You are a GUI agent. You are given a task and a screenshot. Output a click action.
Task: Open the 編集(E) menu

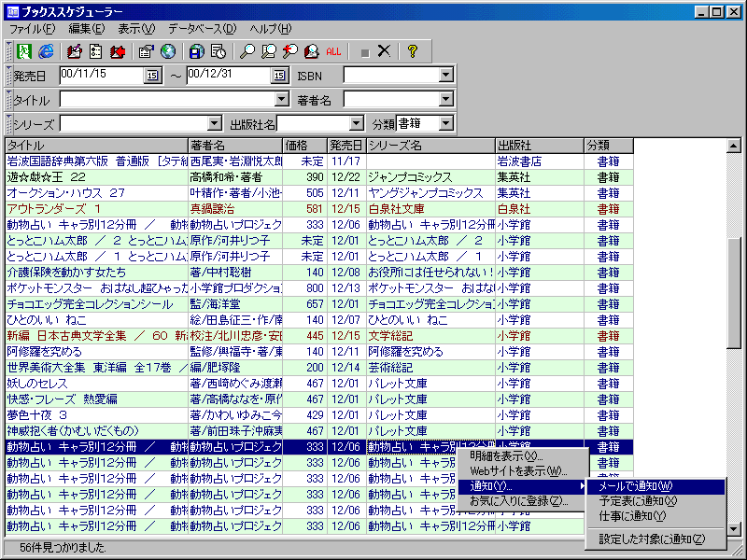point(87,29)
